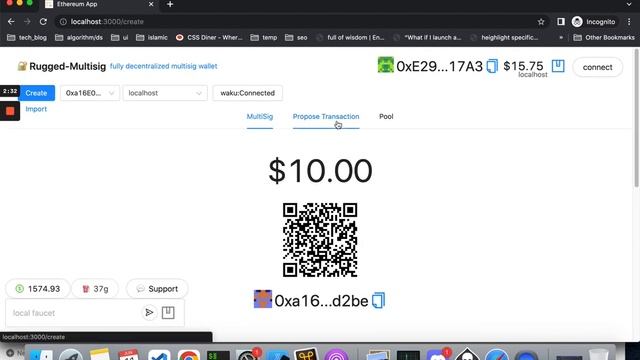Open the Propose Transaction tab

pyautogui.click(x=326, y=117)
